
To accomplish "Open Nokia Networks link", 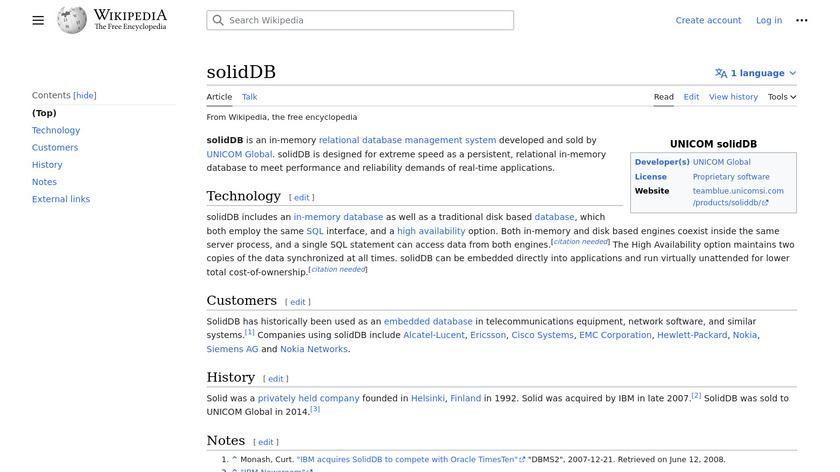I will 314,349.
